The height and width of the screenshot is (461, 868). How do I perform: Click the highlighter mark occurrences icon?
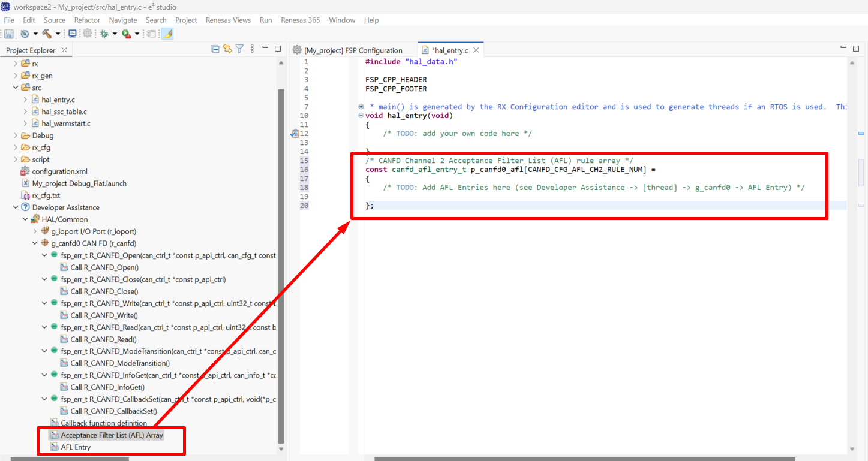(x=167, y=34)
